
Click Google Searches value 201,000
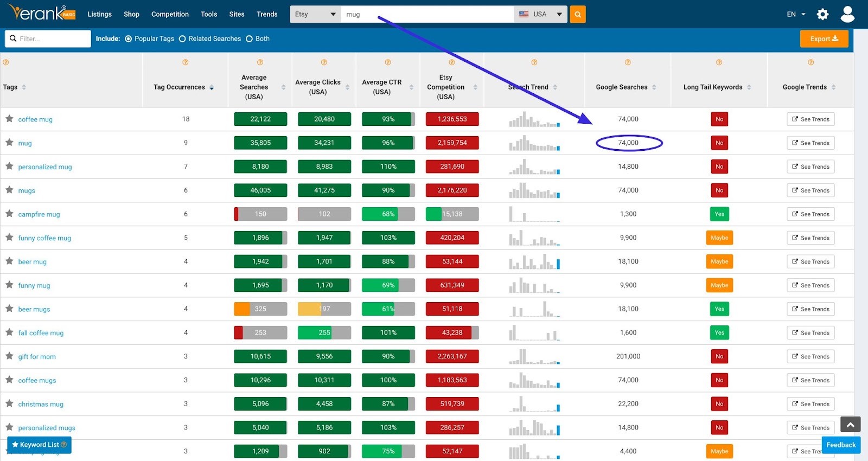pyautogui.click(x=628, y=356)
